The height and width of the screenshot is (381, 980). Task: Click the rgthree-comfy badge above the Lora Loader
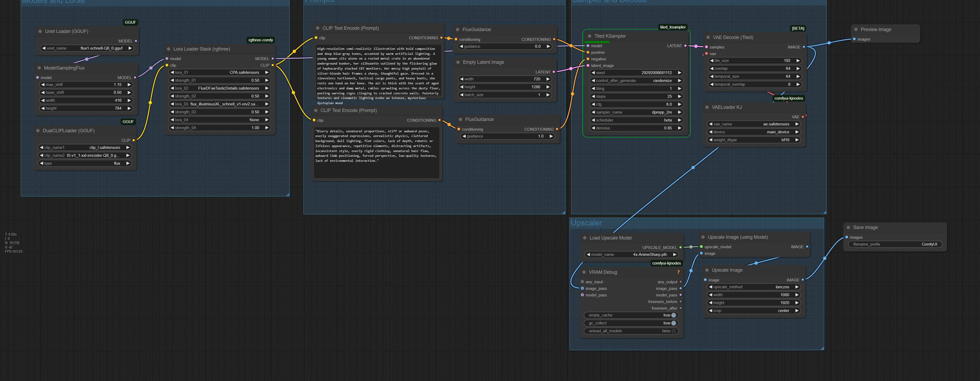click(x=260, y=40)
